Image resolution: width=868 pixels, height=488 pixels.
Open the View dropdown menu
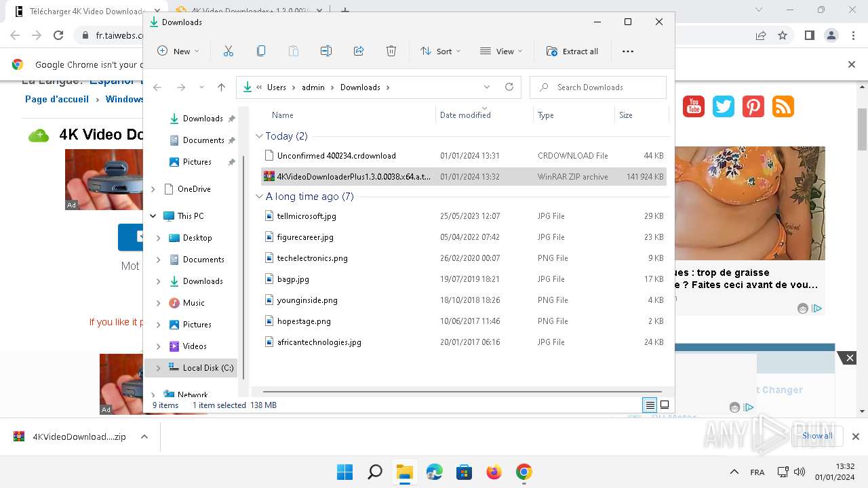click(x=501, y=51)
